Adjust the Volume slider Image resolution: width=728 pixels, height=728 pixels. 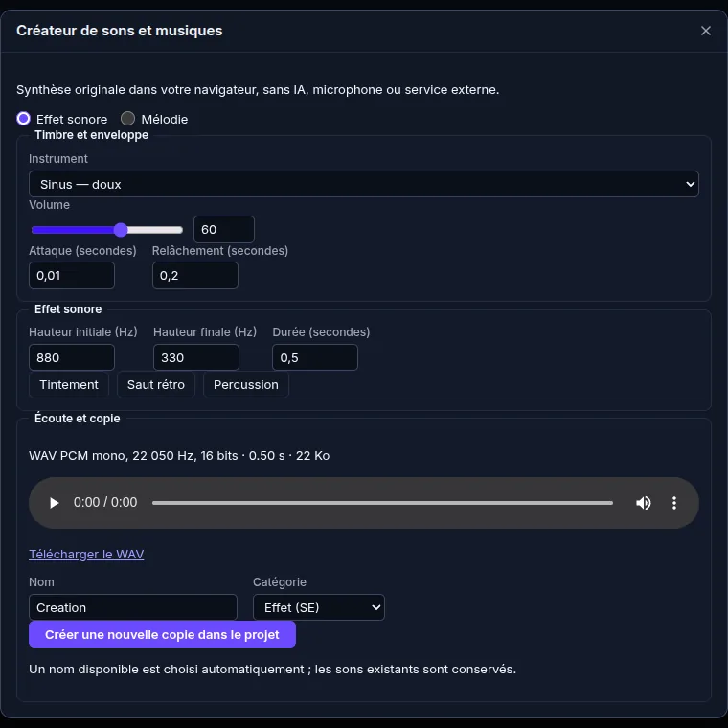106,229
